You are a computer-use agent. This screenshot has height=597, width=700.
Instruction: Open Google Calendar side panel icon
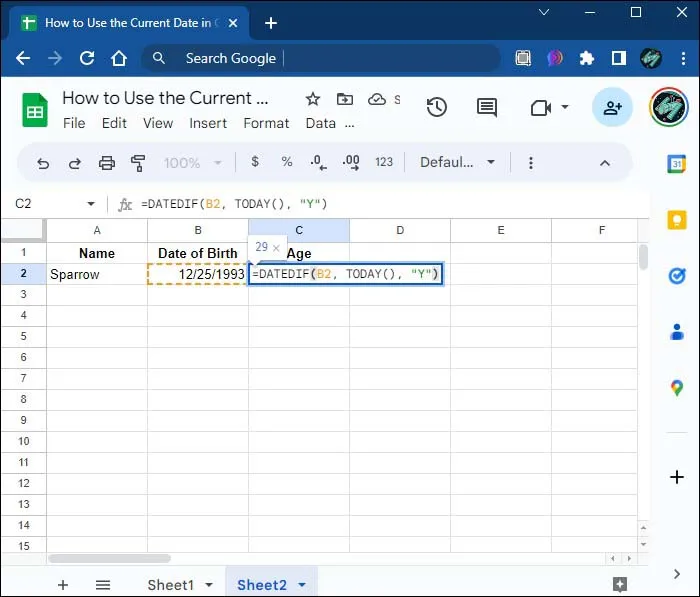[x=677, y=164]
